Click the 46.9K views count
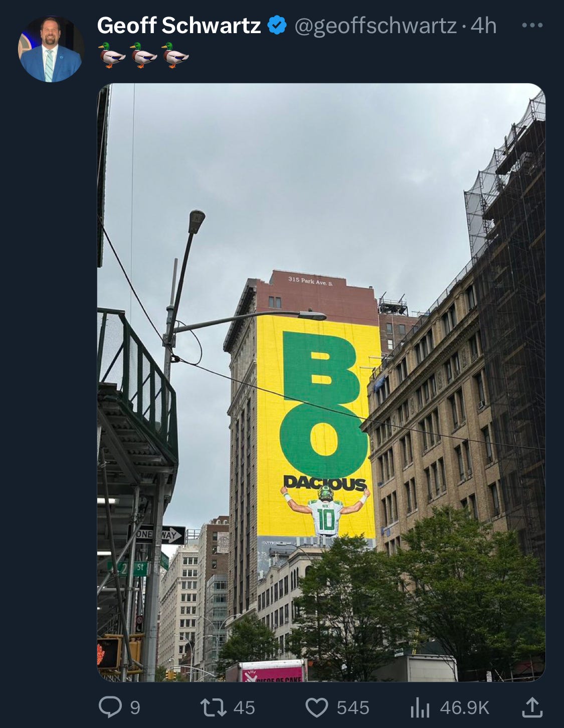 (464, 708)
